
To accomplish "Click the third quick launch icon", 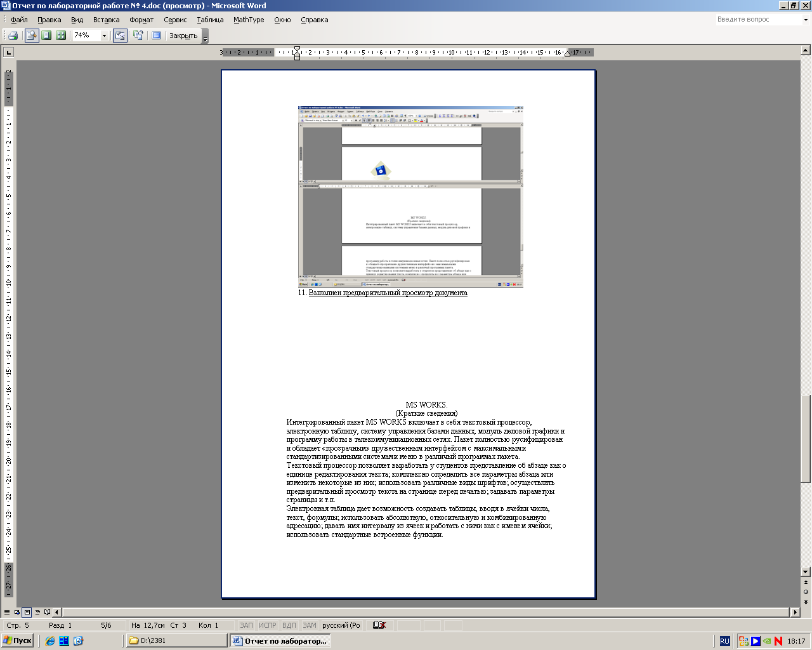I will click(78, 641).
